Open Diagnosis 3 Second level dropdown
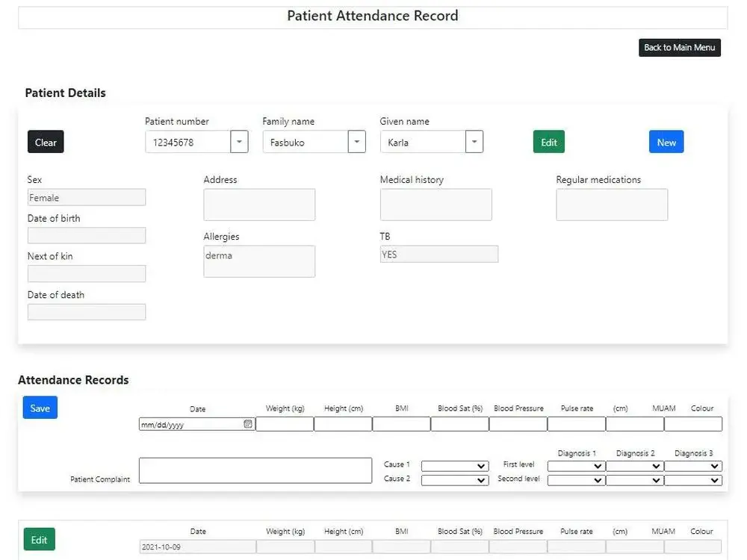 pos(693,480)
